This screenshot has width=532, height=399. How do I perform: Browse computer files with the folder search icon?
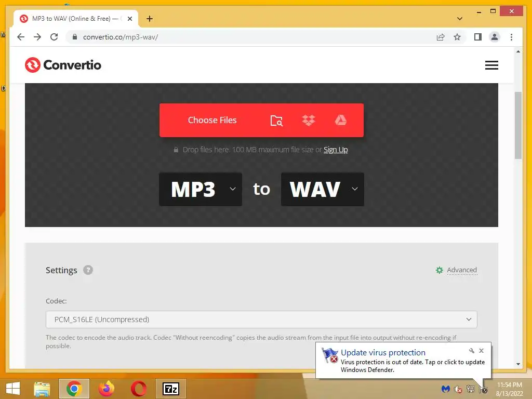click(x=276, y=121)
